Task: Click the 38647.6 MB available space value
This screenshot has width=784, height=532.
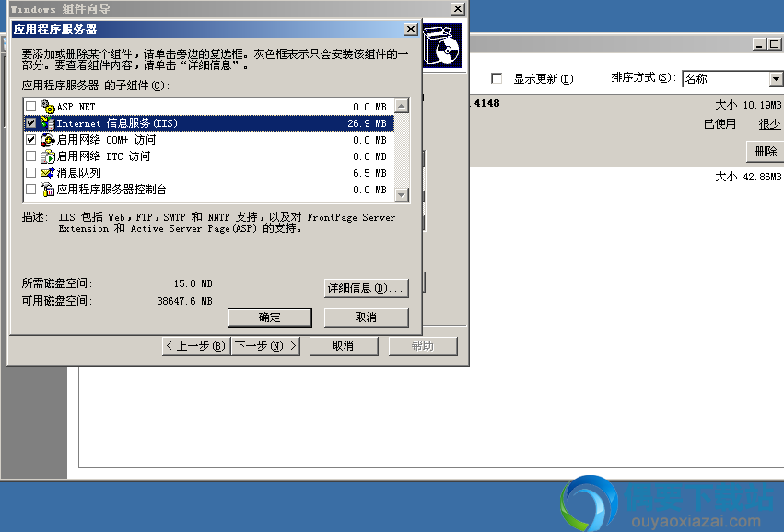Action: pyautogui.click(x=184, y=301)
